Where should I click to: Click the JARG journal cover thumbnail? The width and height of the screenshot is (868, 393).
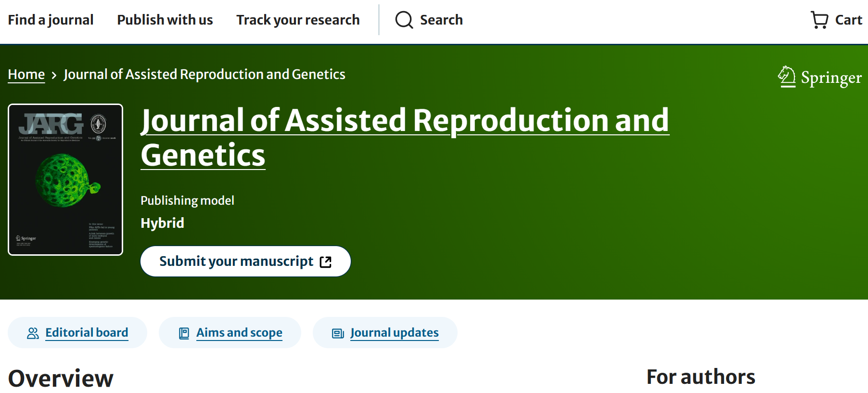[65, 180]
